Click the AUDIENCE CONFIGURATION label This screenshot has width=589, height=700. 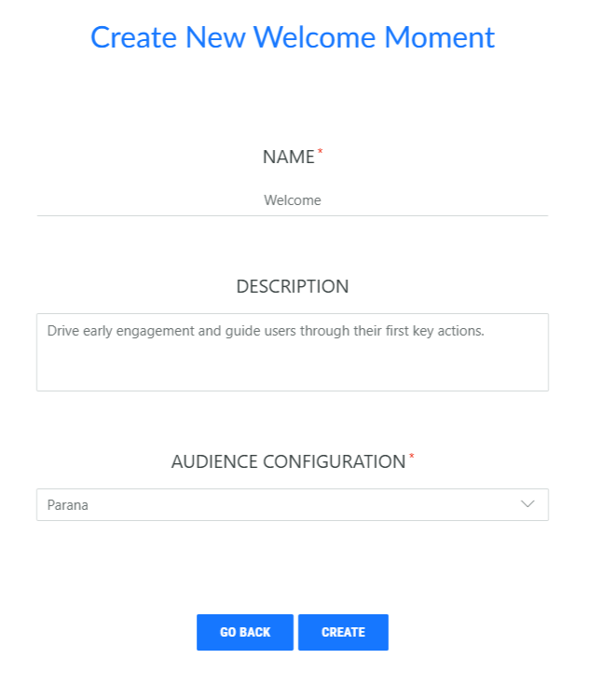click(289, 461)
